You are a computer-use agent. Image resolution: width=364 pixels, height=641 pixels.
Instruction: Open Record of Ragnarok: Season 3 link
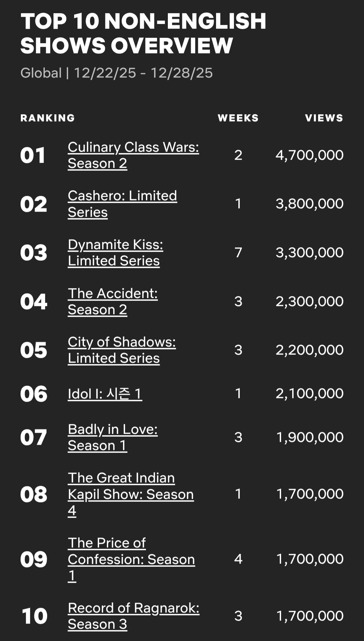tap(133, 616)
